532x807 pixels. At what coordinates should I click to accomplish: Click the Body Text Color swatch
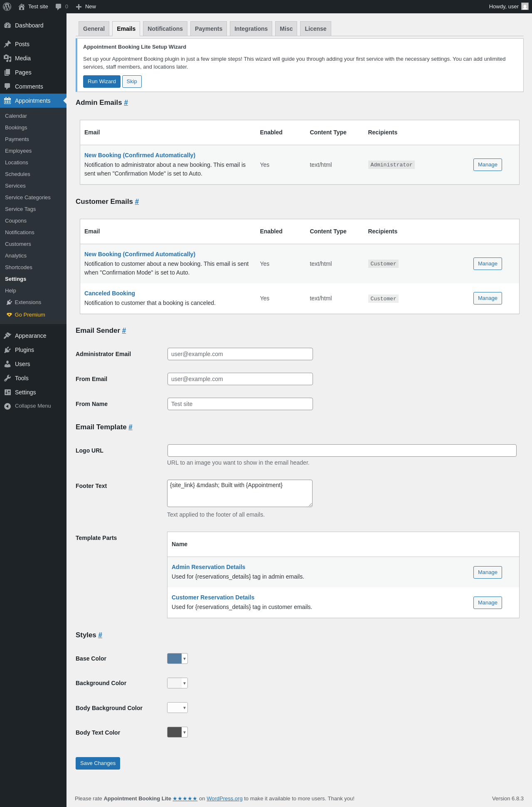click(175, 732)
